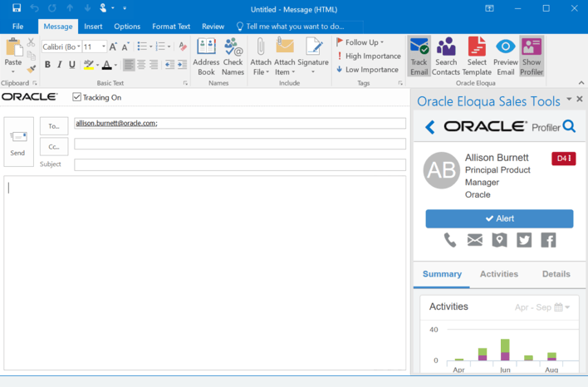Open the Details tab in Profiler
This screenshot has height=387, width=588.
click(556, 274)
